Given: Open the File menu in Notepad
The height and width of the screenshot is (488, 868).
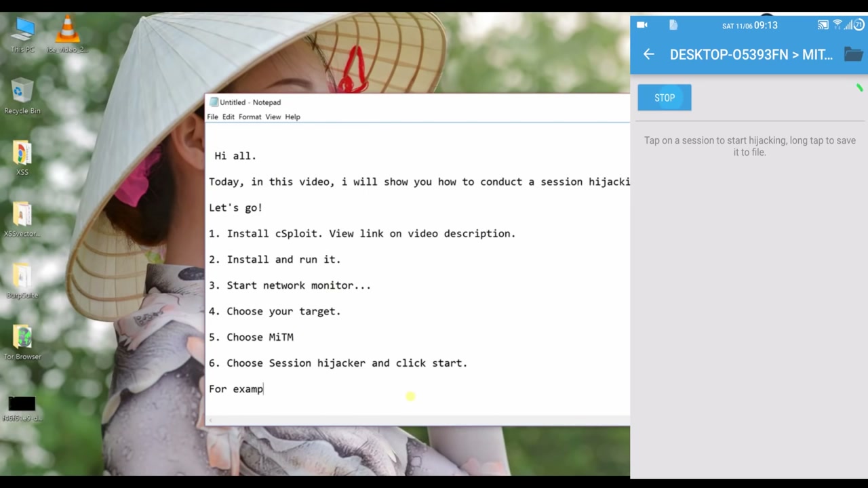Looking at the screenshot, I should click(x=212, y=117).
